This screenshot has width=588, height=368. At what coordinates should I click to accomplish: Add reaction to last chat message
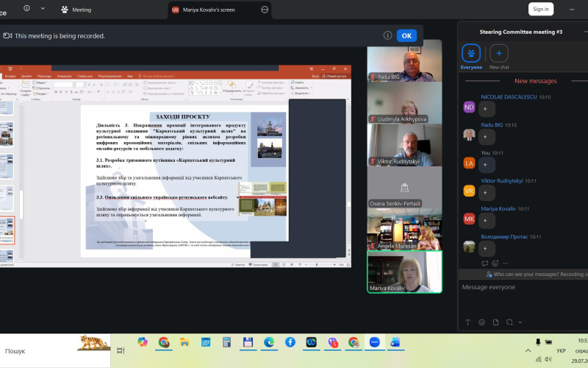[x=495, y=263]
